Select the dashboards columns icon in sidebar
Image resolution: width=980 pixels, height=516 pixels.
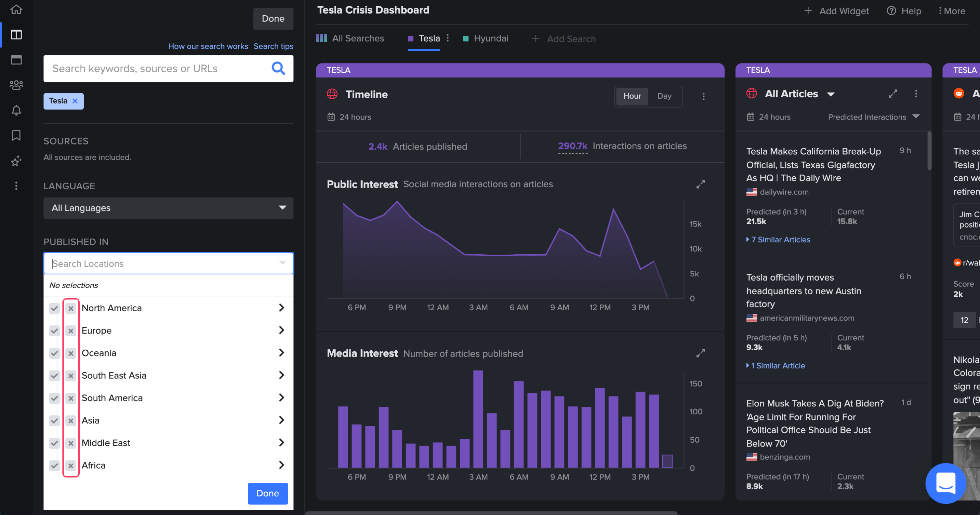pos(16,35)
